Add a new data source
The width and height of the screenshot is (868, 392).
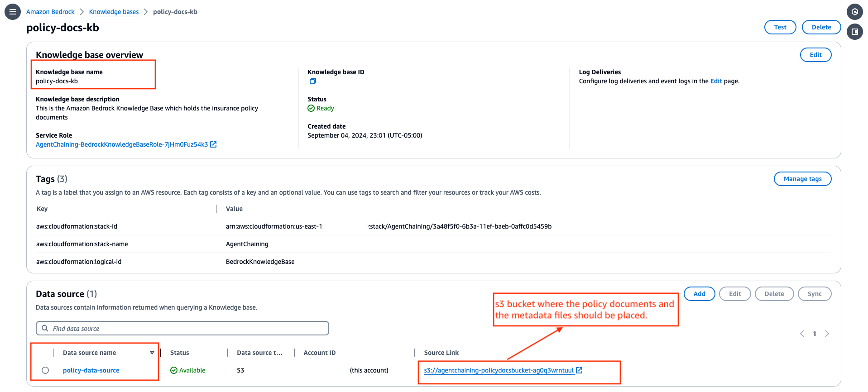pyautogui.click(x=700, y=294)
